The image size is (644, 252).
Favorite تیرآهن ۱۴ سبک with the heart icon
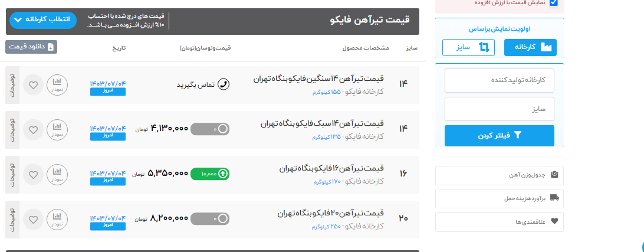[x=33, y=129]
